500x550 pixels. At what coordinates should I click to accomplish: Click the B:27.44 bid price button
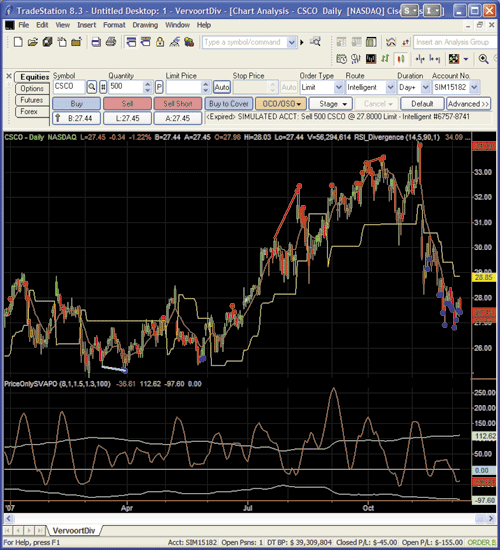point(76,118)
